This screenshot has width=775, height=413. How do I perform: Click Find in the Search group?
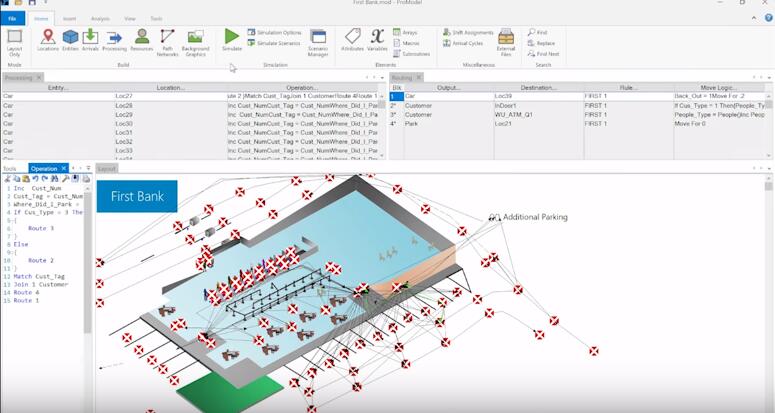(x=537, y=33)
